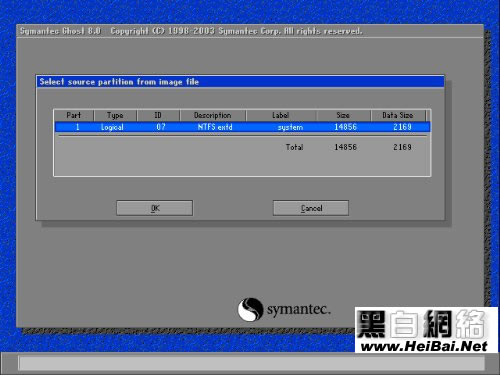Image resolution: width=500 pixels, height=375 pixels.
Task: Click the ID column header
Action: pyautogui.click(x=158, y=115)
